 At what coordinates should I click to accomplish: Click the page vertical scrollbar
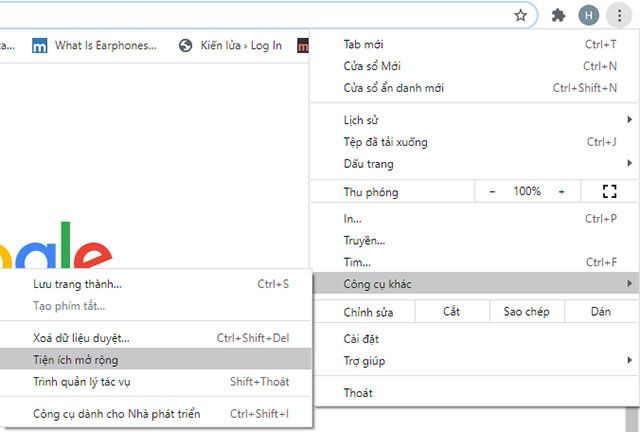tap(632, 420)
